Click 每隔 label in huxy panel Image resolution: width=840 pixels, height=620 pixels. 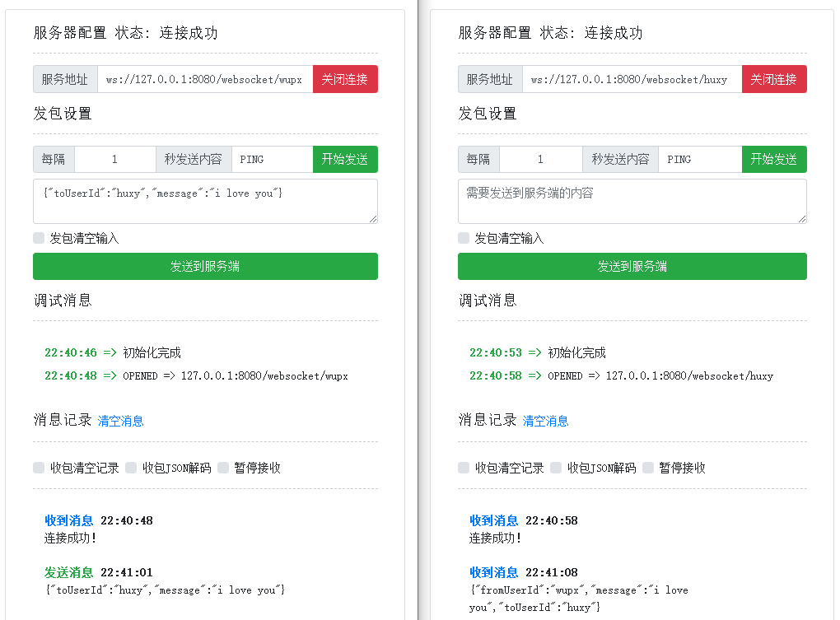click(478, 159)
